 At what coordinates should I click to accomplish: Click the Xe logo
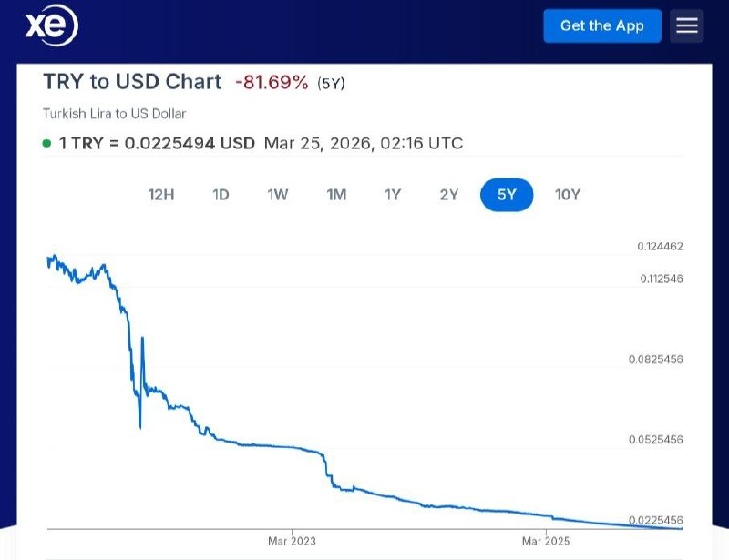52,26
